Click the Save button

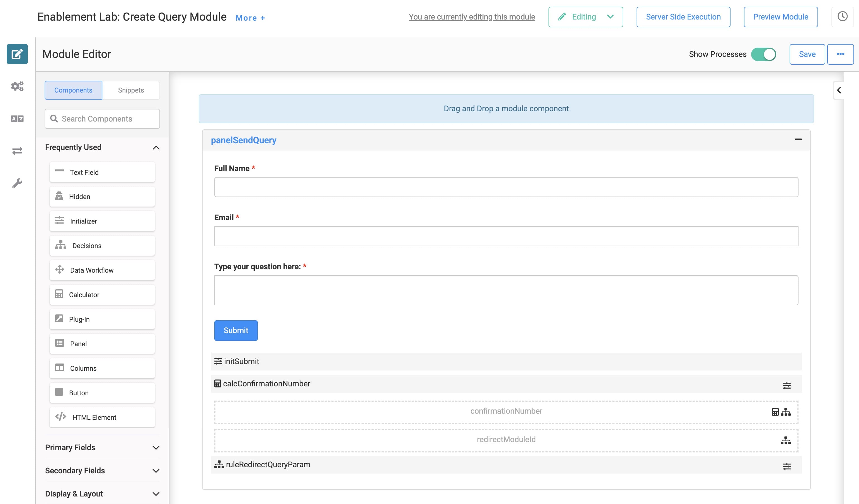807,54
